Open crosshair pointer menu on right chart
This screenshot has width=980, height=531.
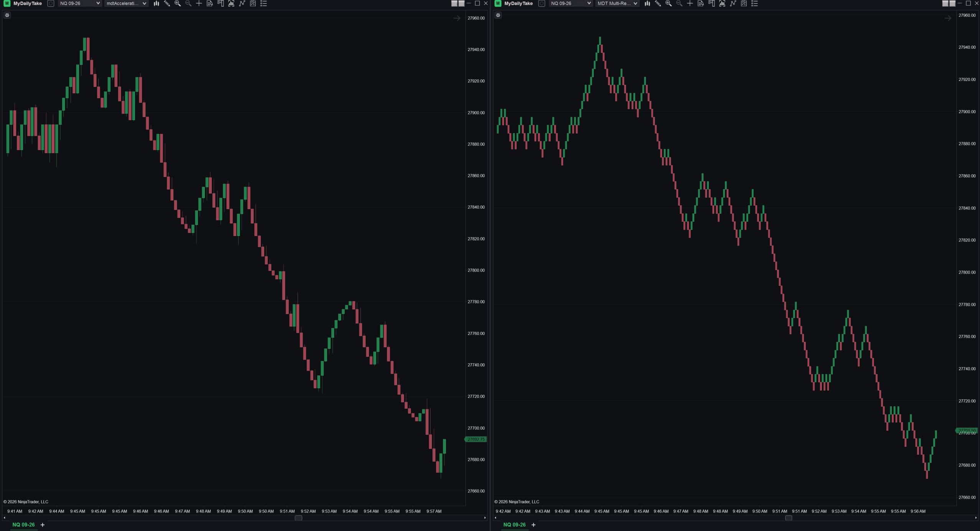coord(690,3)
